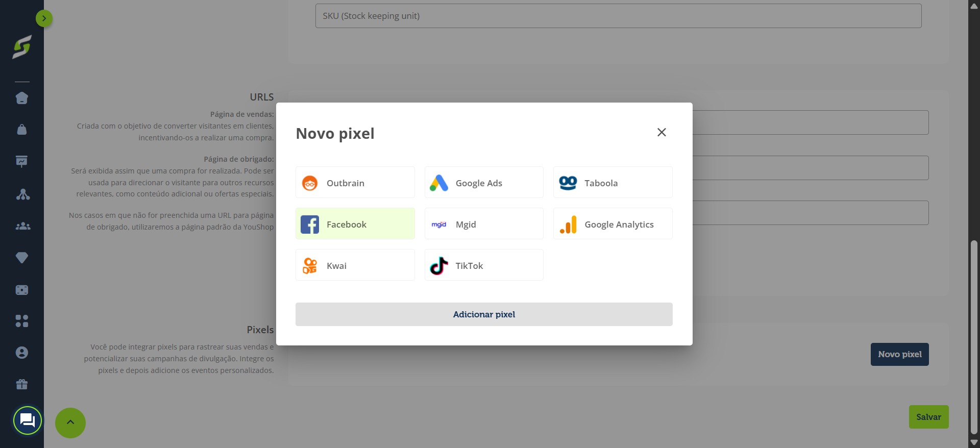Click the 'Novo pixel' dialog title
The width and height of the screenshot is (980, 448).
[x=335, y=134]
